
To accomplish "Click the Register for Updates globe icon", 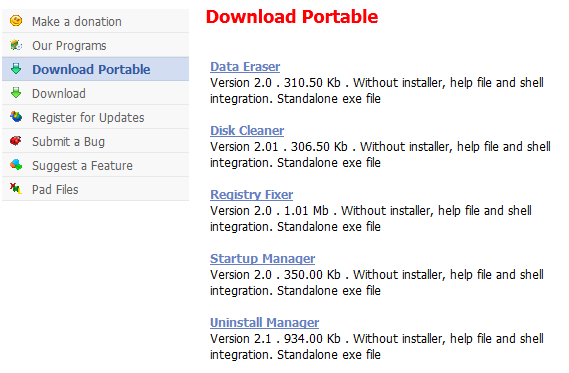I will [x=16, y=117].
